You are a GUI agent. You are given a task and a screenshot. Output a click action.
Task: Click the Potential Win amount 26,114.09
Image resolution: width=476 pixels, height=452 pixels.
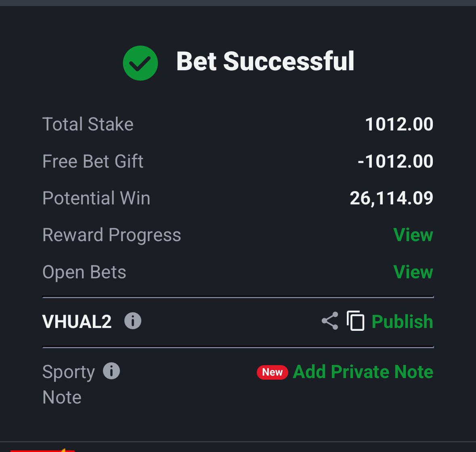[x=391, y=198]
